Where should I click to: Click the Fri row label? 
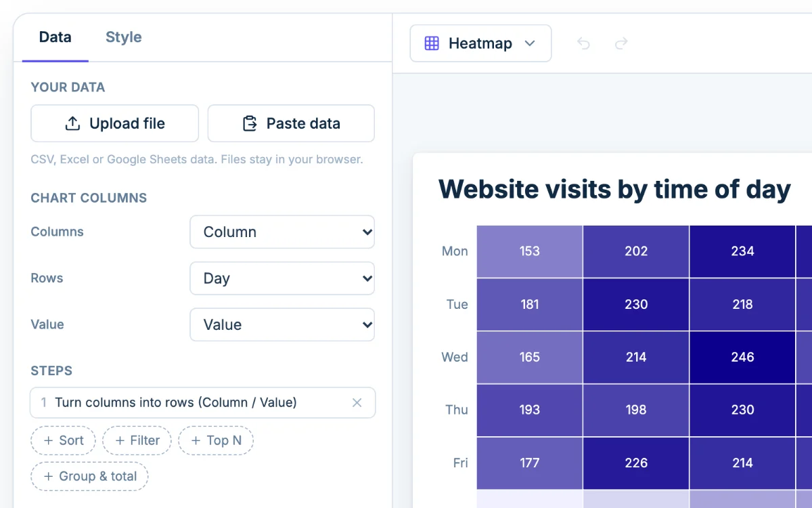(460, 463)
